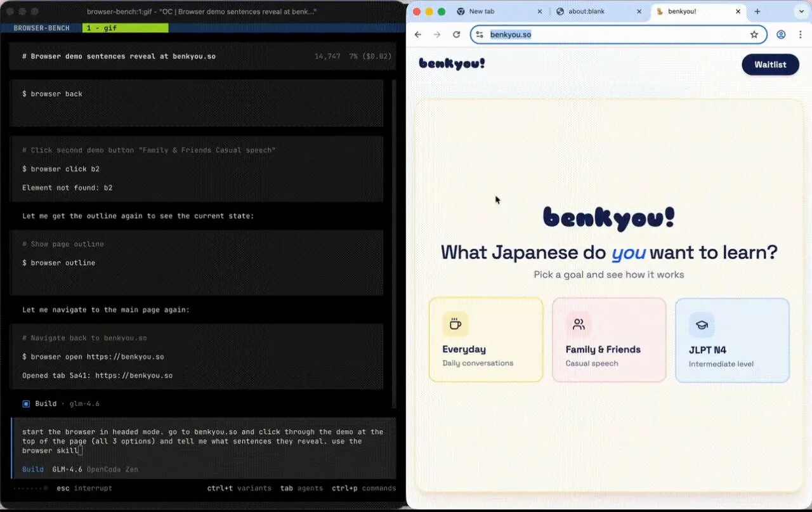This screenshot has width=812, height=512.
Task: Choose the Family & Friends card
Action: pyautogui.click(x=609, y=339)
